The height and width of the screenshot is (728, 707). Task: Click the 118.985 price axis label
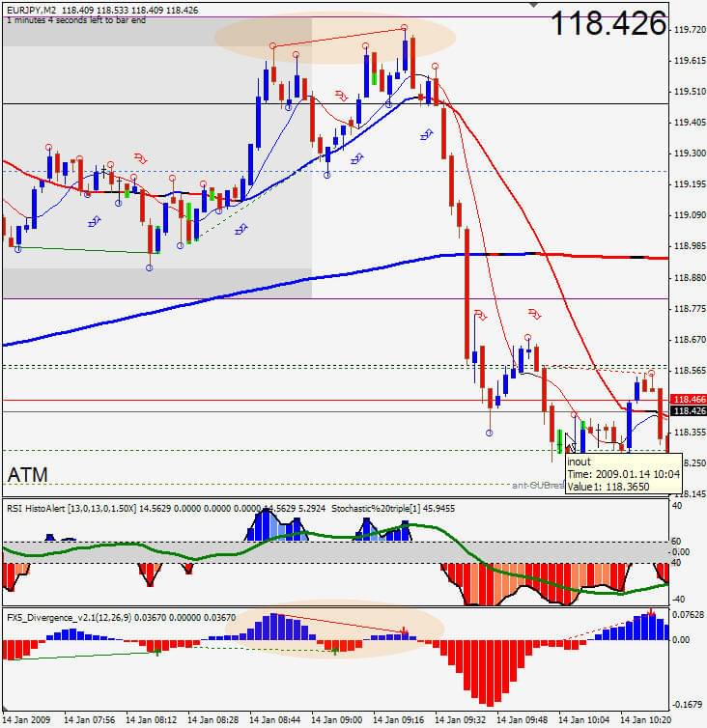click(x=690, y=246)
